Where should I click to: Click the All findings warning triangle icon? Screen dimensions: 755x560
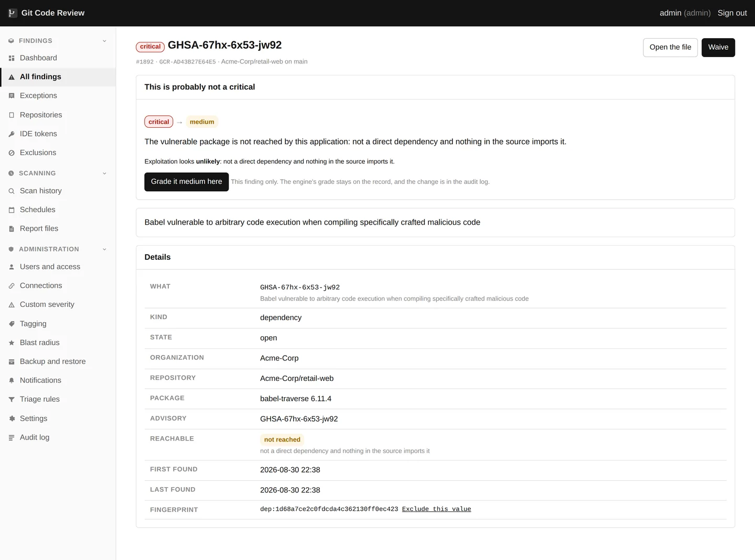pyautogui.click(x=12, y=77)
